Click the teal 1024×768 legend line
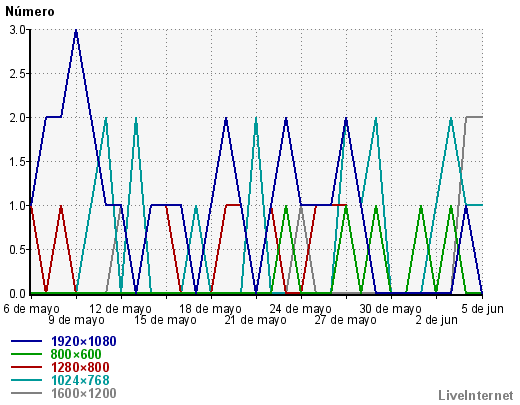The height and width of the screenshot is (405, 520). click(x=26, y=380)
